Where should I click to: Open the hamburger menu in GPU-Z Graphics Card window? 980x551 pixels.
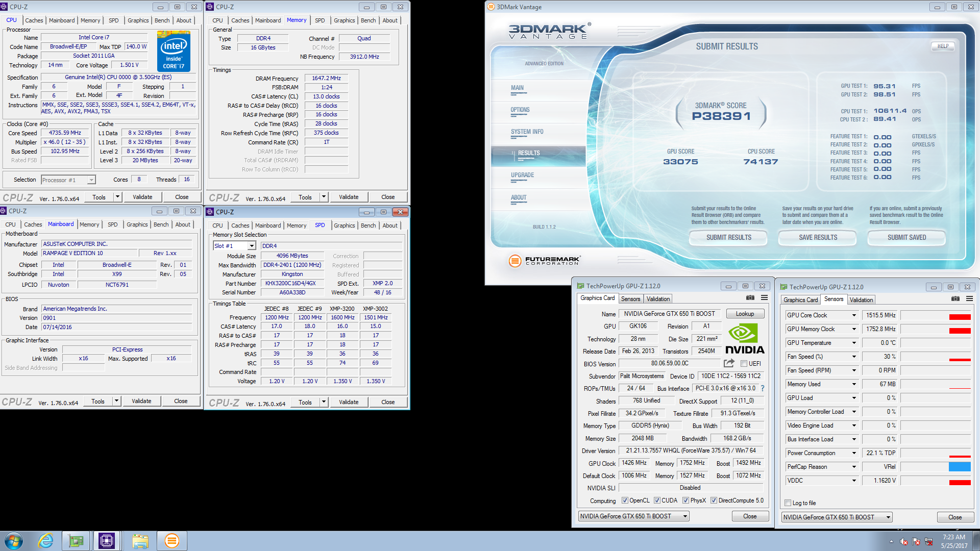click(x=764, y=298)
